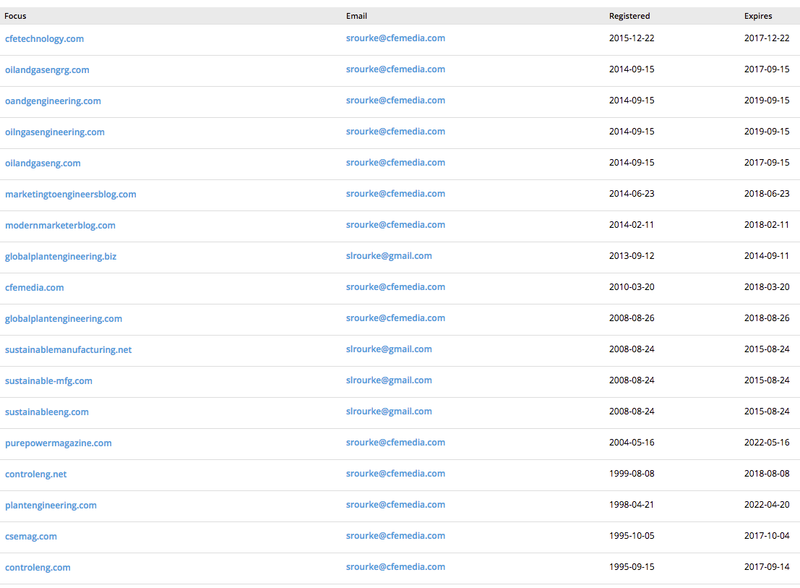Select the expiry date 2018-03-20

coord(767,287)
